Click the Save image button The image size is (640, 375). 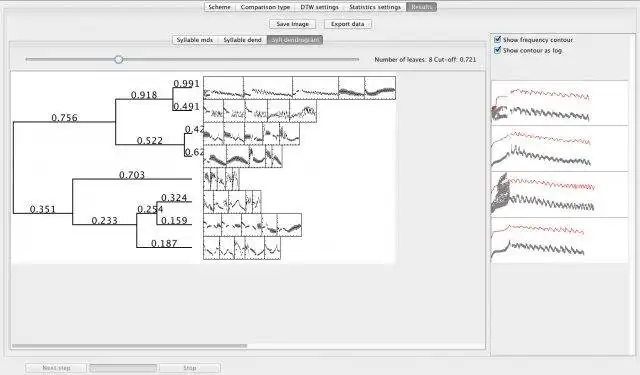tap(292, 24)
